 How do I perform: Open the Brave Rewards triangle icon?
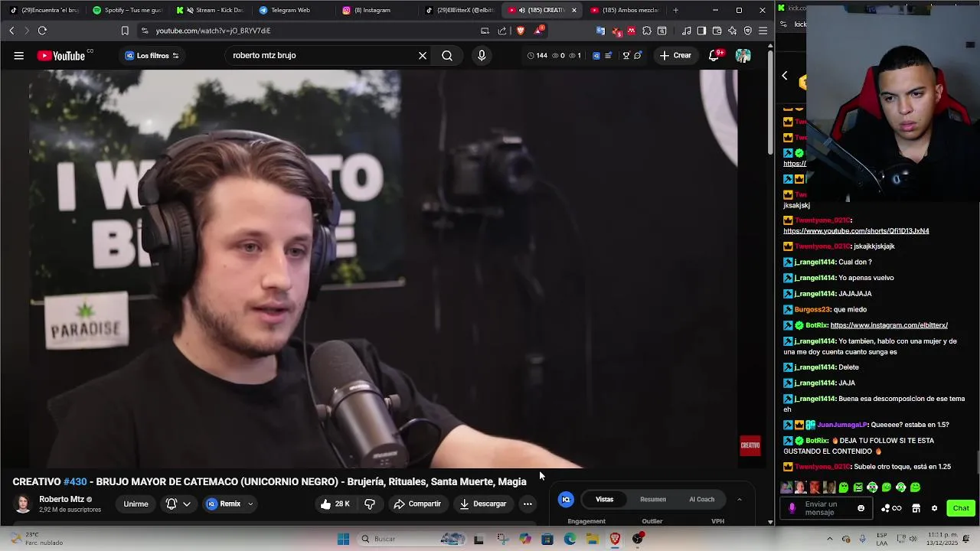tap(538, 31)
